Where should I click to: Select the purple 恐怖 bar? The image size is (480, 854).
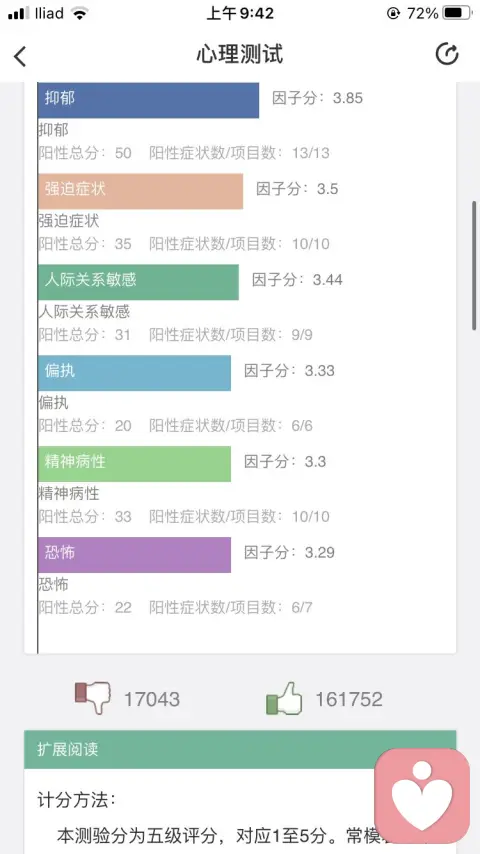pyautogui.click(x=135, y=555)
